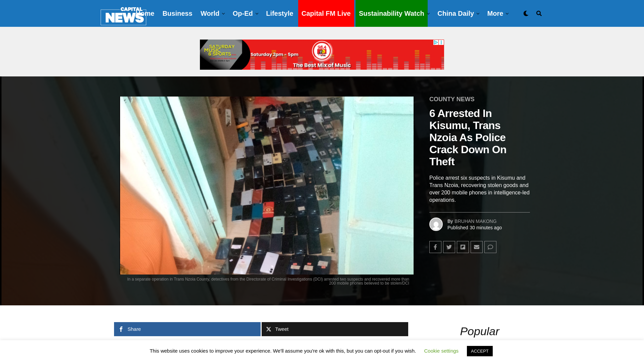The image size is (644, 362).
Task: Click the Popular section heading
Action: click(x=480, y=331)
